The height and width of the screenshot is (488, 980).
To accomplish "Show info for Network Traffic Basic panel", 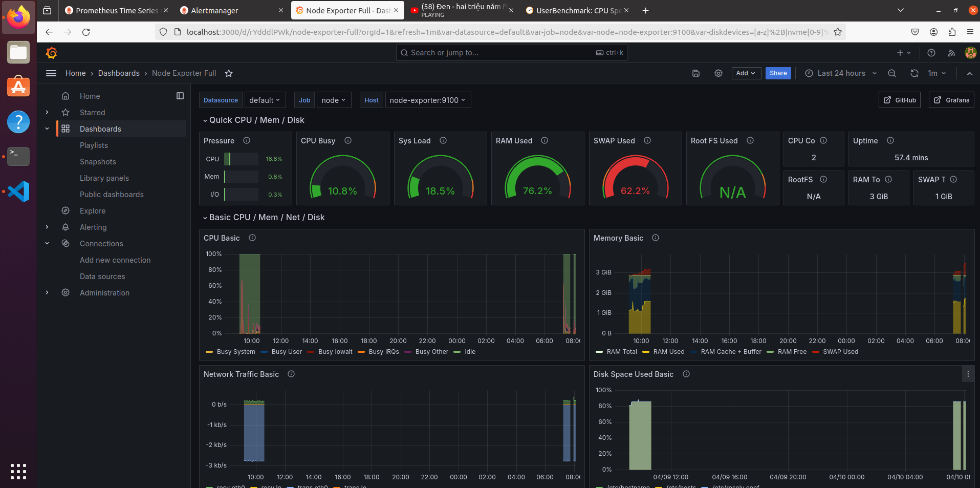I will 291,374.
